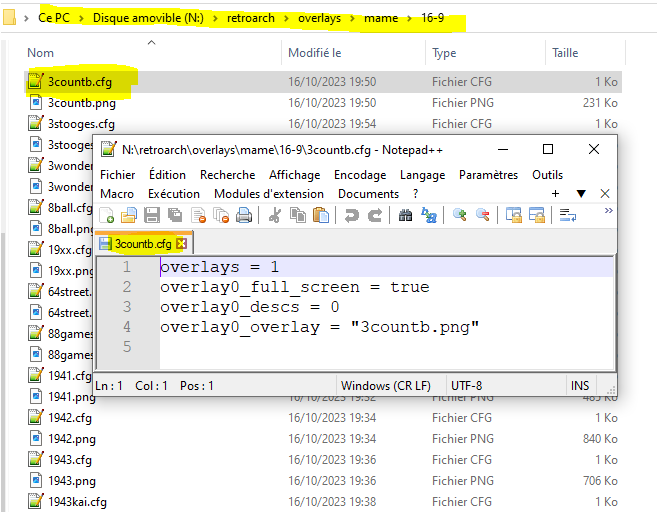Viewport: 658px width, 513px height.
Task: Click the Paste clipboard icon
Action: (x=321, y=215)
